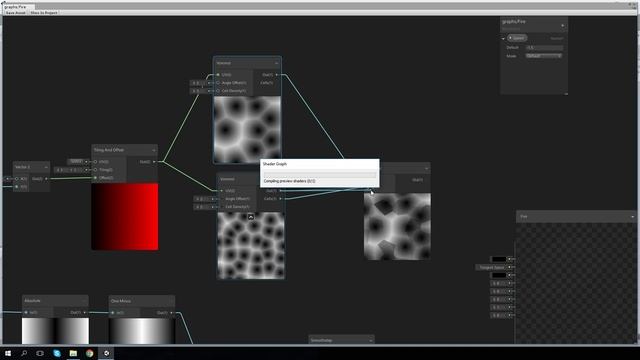Click the lower Voronoi Angle Offset input port

[222, 199]
